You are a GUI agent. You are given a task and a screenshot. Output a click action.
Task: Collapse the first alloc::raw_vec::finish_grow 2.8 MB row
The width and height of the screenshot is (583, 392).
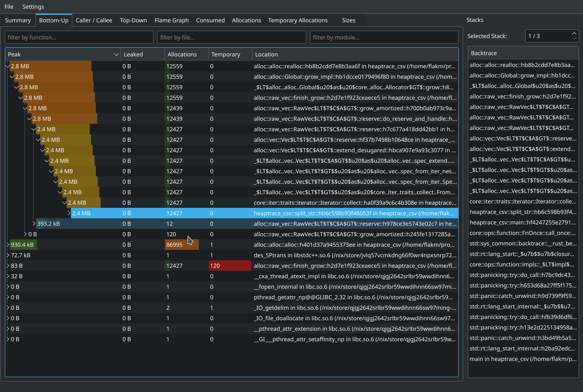pos(21,98)
